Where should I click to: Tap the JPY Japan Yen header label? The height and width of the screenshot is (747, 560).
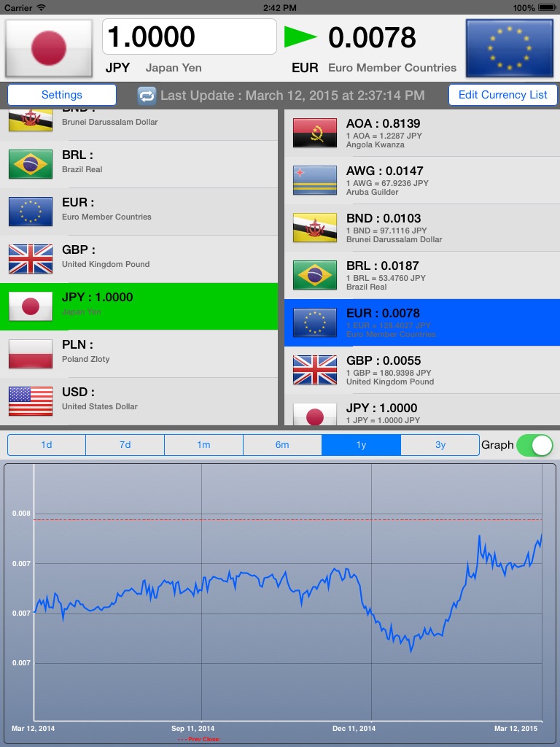(153, 68)
